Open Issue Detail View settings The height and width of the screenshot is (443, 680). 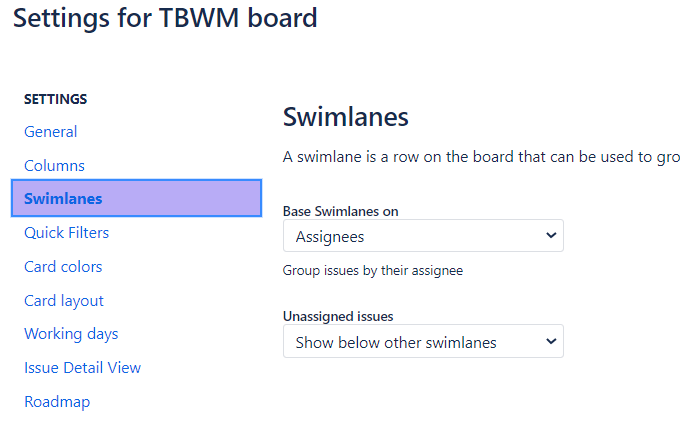tap(83, 368)
